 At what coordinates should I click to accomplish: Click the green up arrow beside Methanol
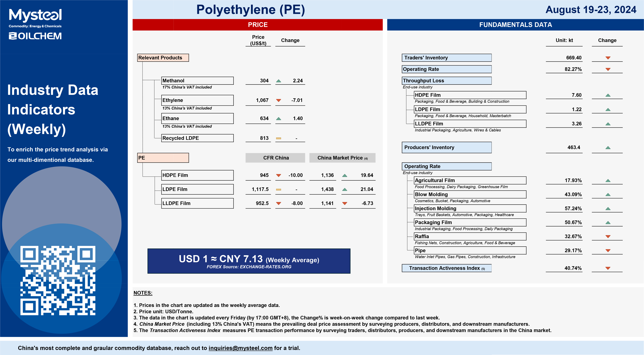(278, 81)
